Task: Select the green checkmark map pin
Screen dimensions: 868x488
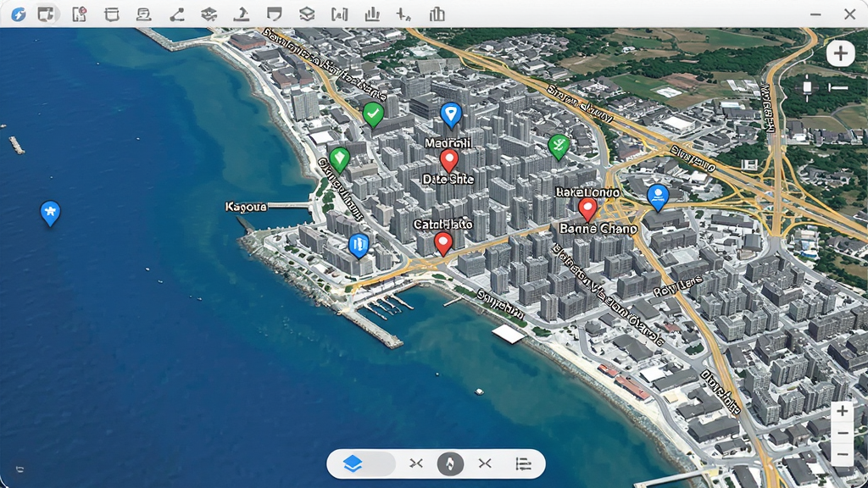Action: tap(373, 115)
